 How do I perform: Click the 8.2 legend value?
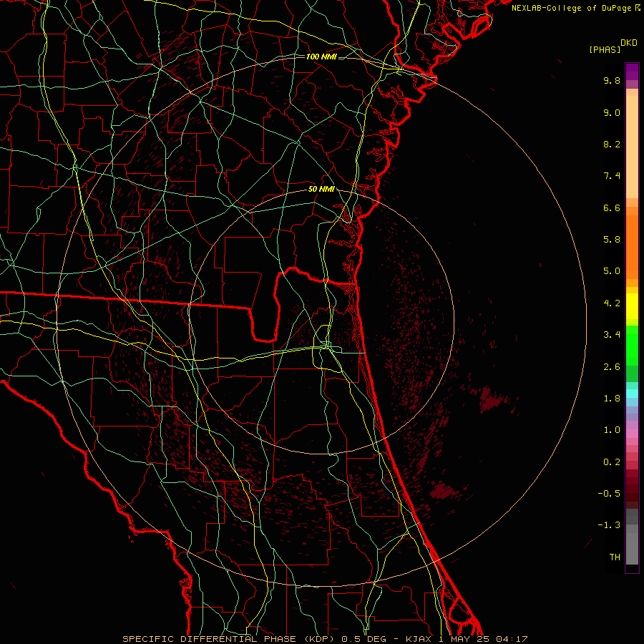[612, 144]
